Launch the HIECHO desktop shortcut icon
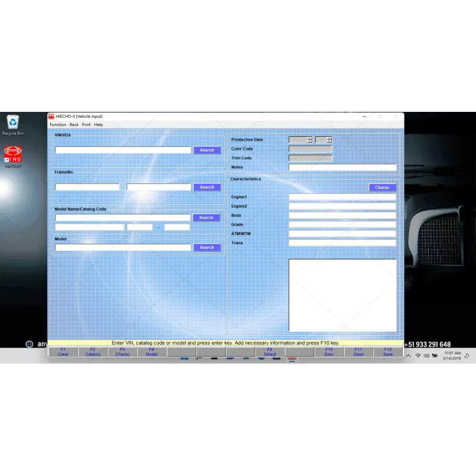 pos(12,155)
